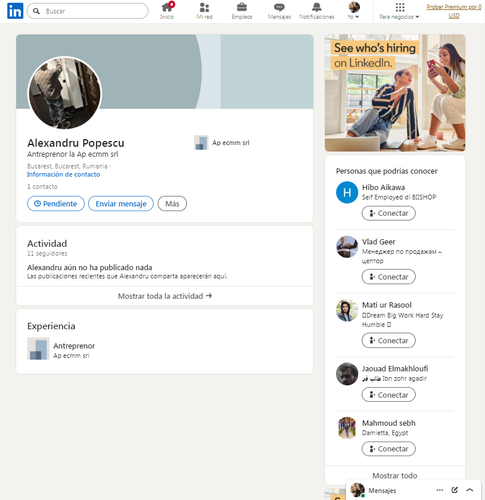Screen dimensions: 485x500
Task: Click the Pendiente button
Action: (x=56, y=204)
